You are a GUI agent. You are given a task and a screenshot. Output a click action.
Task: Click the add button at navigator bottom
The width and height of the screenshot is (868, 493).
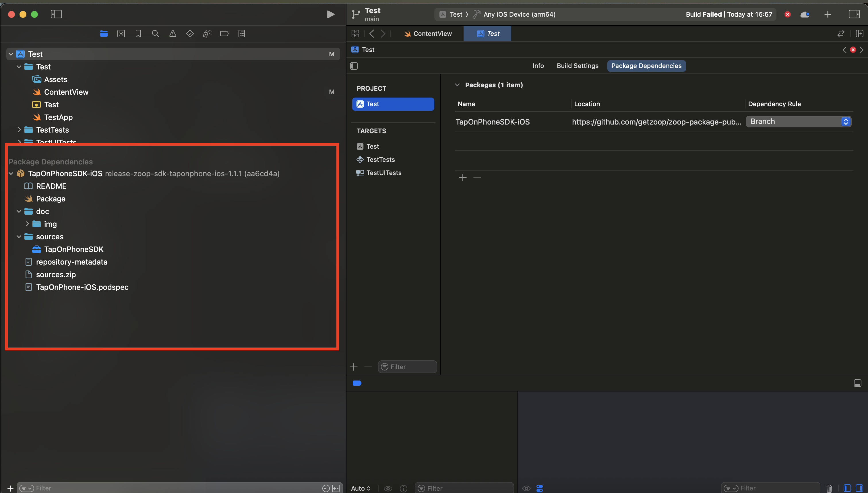coord(10,488)
